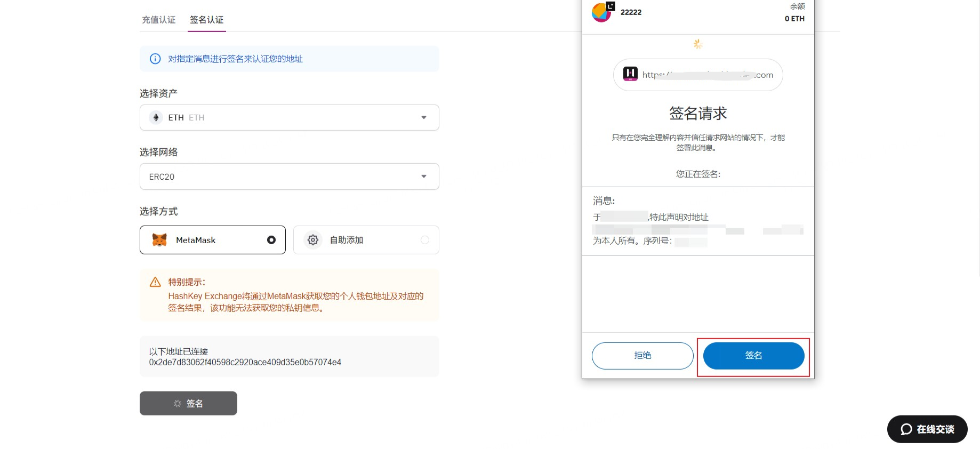Click the 消息: label in popup
980x449 pixels.
[x=604, y=201]
